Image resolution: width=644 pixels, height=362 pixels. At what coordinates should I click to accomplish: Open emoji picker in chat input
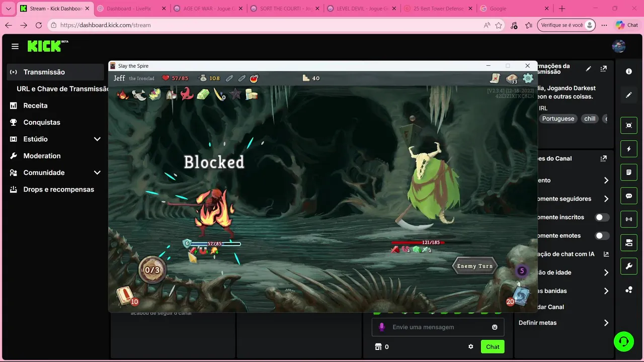[495, 327]
